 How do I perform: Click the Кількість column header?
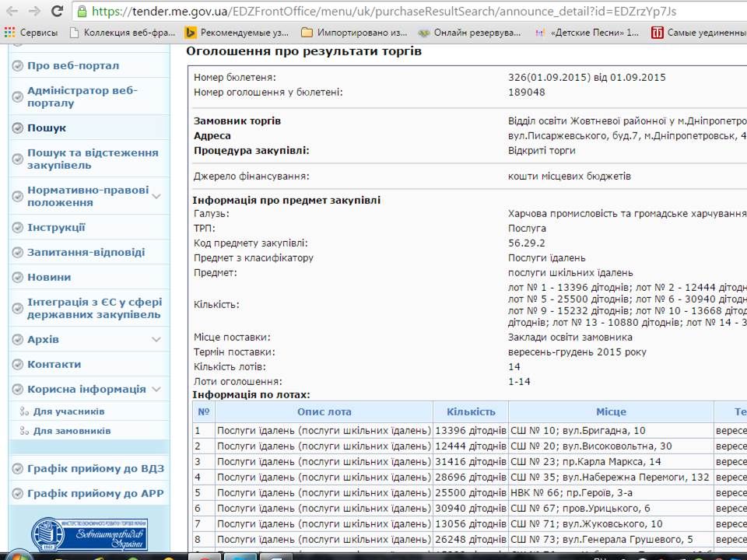tap(470, 411)
